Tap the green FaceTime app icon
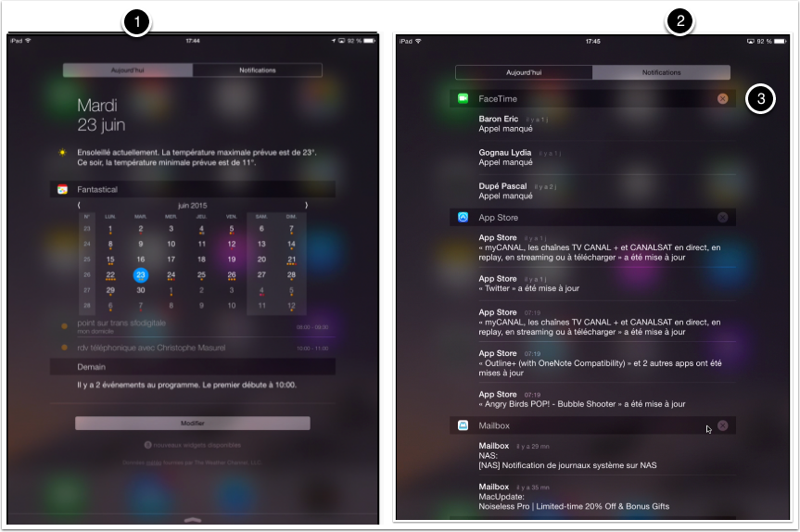This screenshot has width=800, height=532. 463,98
